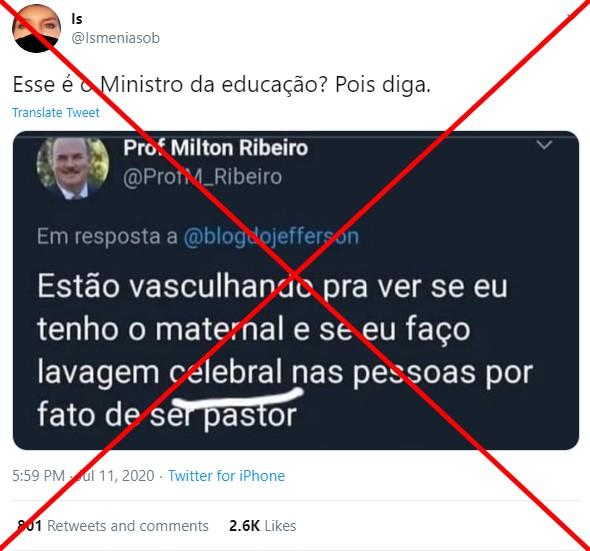Click Prof Milton Ribeiro's profile photo
Screen dimensions: 590x551
coord(73,168)
